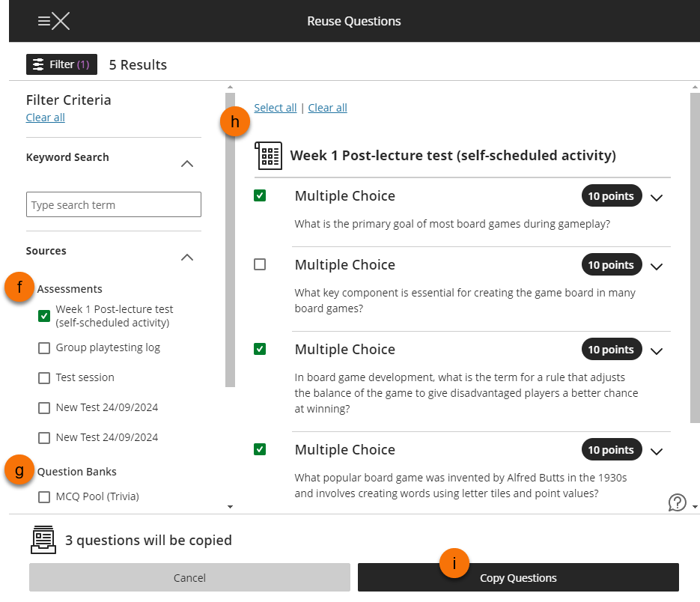Screen dimensions: 700x602
Task: Click the orange 'i' annotation marker
Action: tap(454, 563)
